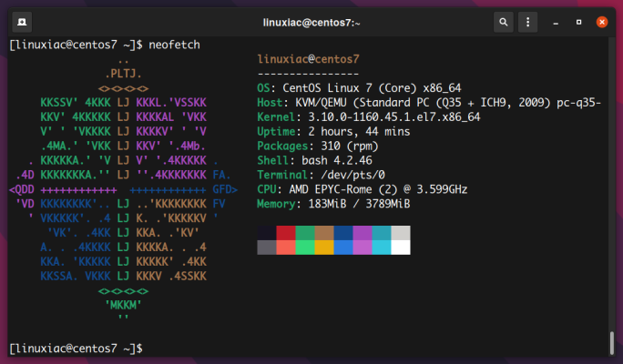
Task: Select the Kernel version line
Action: [x=369, y=117]
